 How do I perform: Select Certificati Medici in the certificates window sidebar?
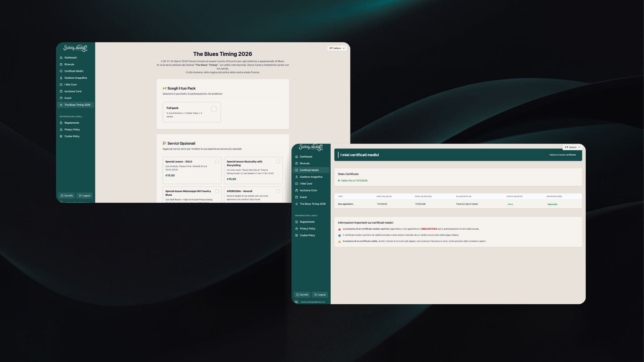(x=309, y=170)
